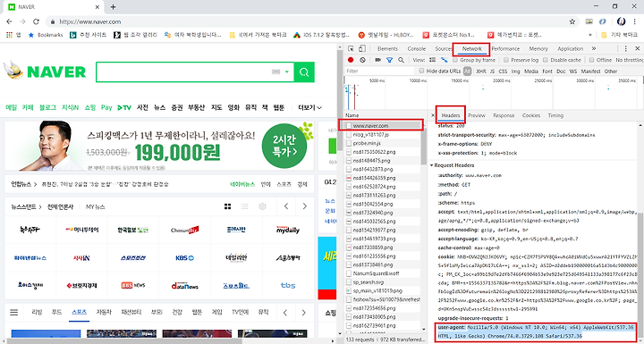The width and height of the screenshot is (644, 344).
Task: Toggle the device toolbar icon in DevTools
Action: pos(362,48)
